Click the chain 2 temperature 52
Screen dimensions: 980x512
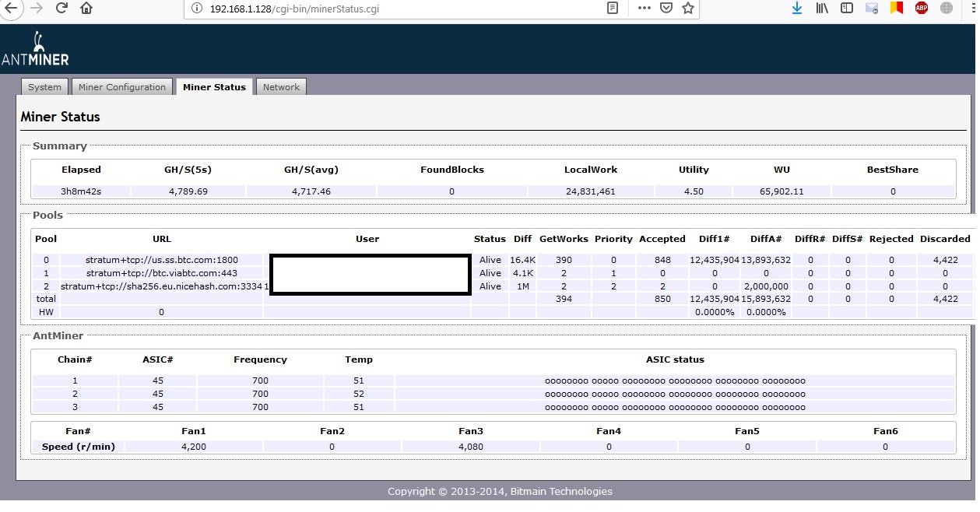point(359,395)
